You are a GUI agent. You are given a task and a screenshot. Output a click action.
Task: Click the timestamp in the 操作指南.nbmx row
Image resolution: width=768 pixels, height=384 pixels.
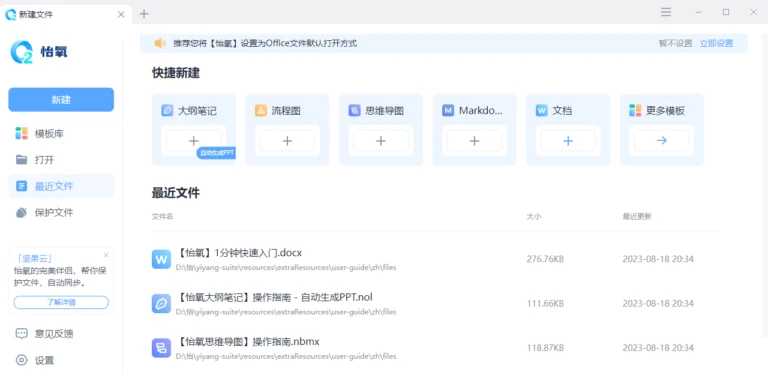pos(658,348)
